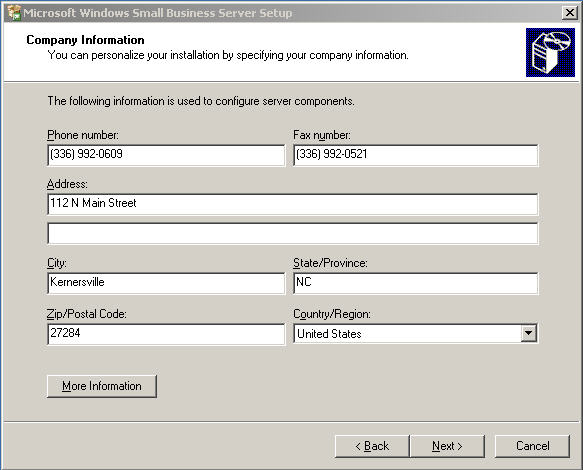This screenshot has width=583, height=470.
Task: Click the window title bar text
Action: point(158,13)
